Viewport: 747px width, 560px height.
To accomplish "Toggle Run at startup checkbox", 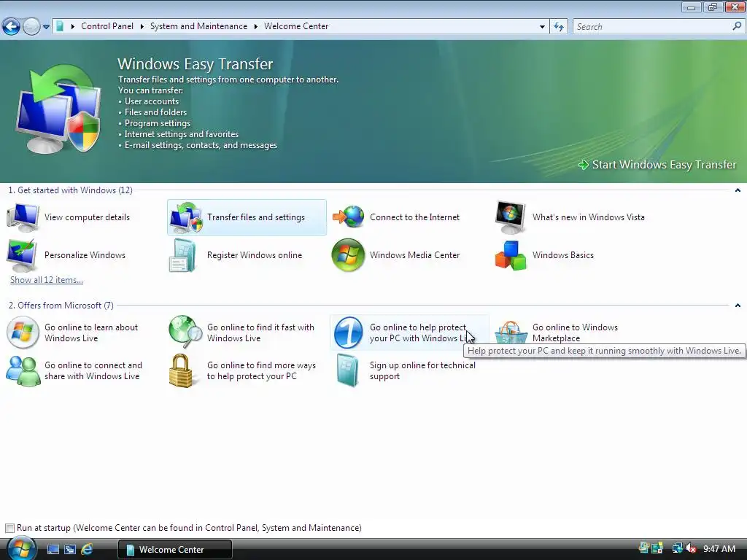I will click(x=9, y=528).
